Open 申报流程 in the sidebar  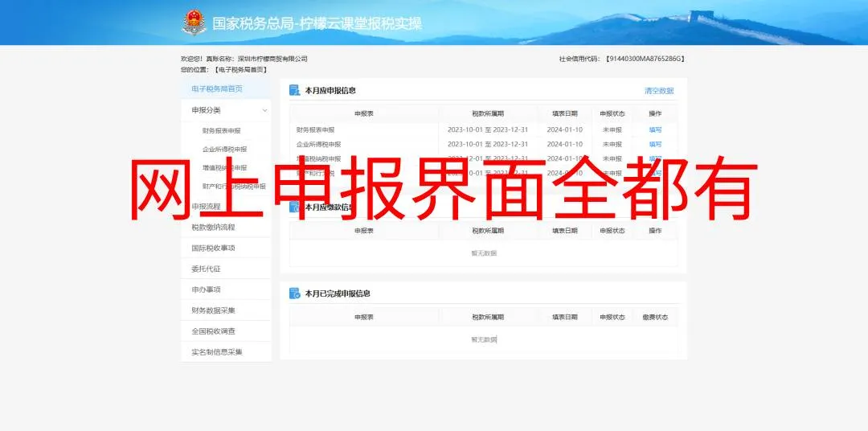206,207
